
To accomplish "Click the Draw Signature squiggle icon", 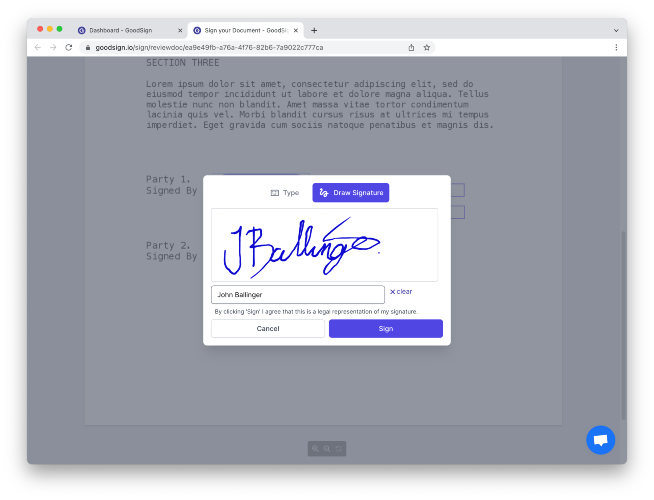I will [x=324, y=193].
